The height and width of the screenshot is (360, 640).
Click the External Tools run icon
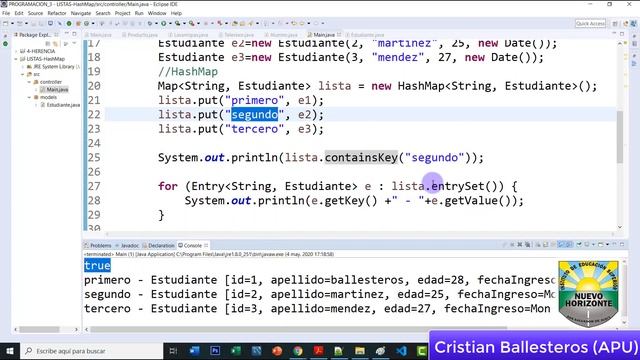coord(191,23)
